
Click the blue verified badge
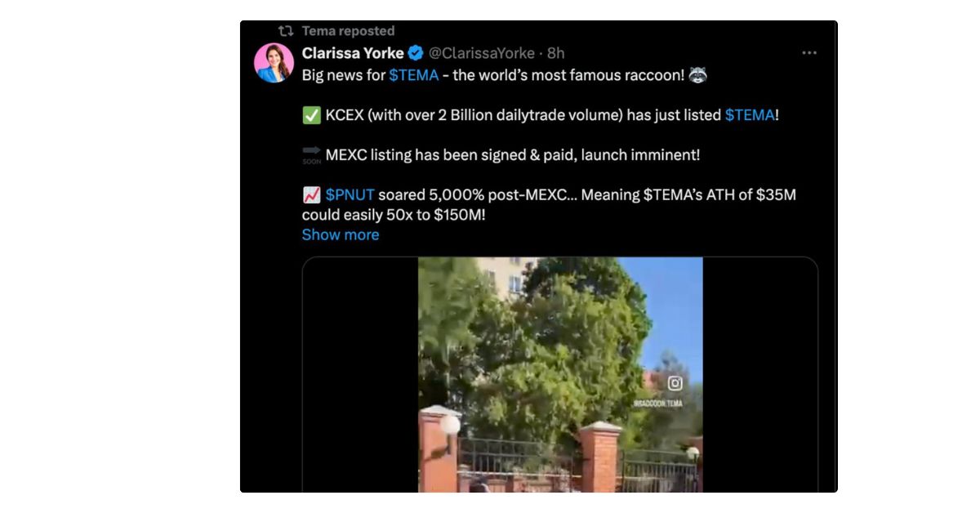(x=416, y=53)
